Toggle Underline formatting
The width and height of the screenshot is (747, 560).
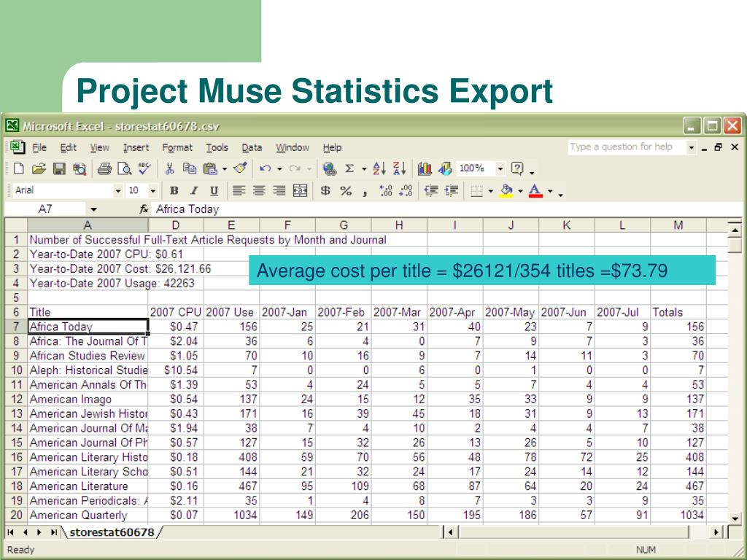pyautogui.click(x=214, y=192)
